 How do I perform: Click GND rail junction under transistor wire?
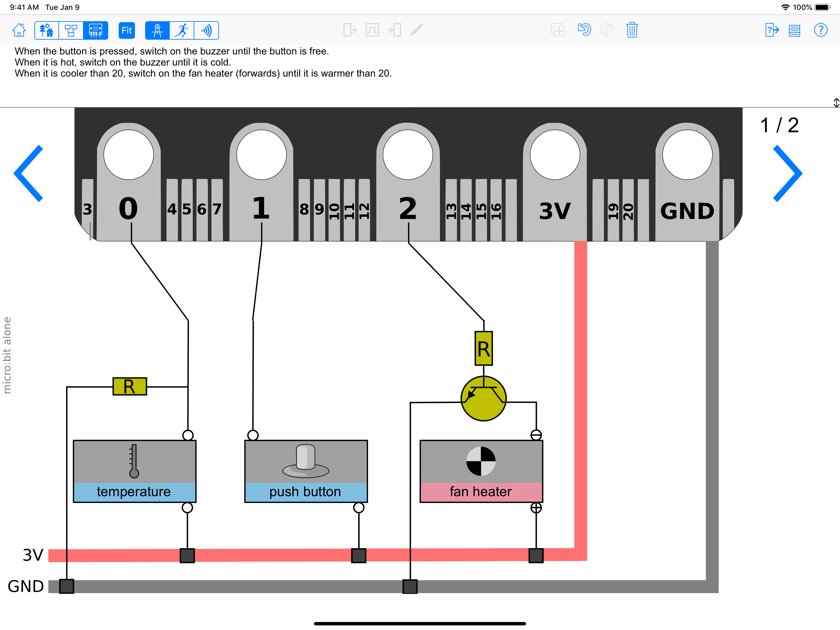(410, 586)
